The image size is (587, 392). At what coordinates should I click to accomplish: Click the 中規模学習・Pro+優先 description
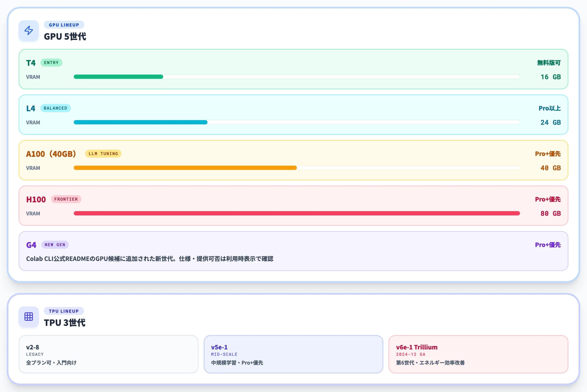237,363
